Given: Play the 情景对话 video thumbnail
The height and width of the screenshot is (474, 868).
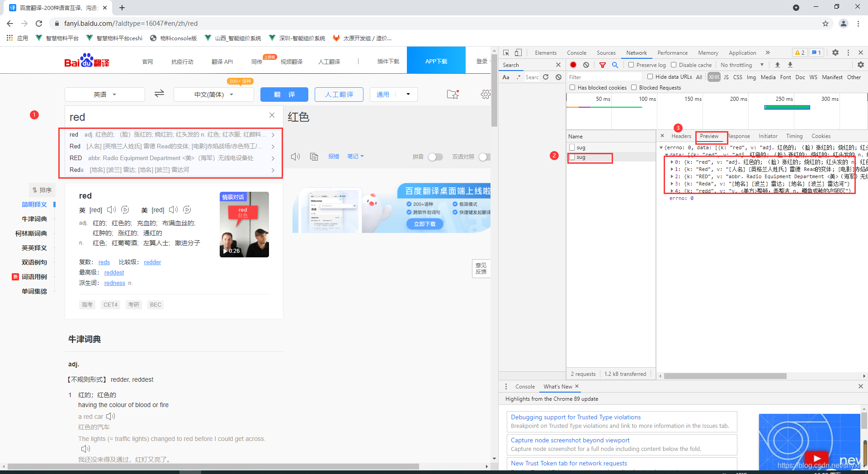Looking at the screenshot, I should [x=244, y=225].
